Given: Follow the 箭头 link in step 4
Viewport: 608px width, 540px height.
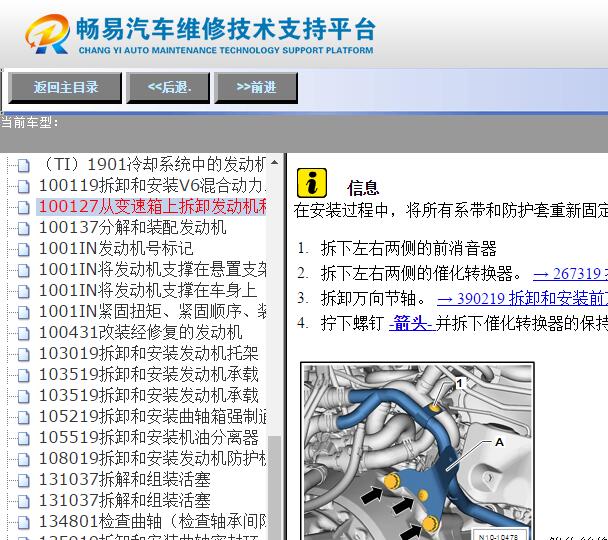Looking at the screenshot, I should pos(412,323).
